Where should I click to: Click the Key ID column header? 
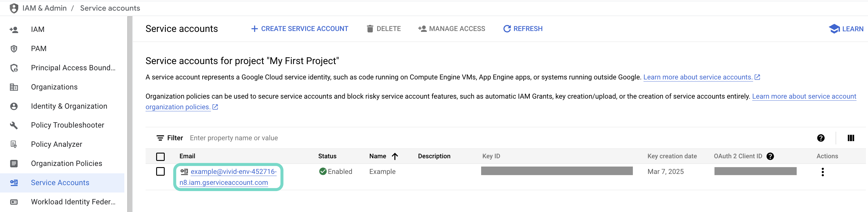[x=491, y=156]
